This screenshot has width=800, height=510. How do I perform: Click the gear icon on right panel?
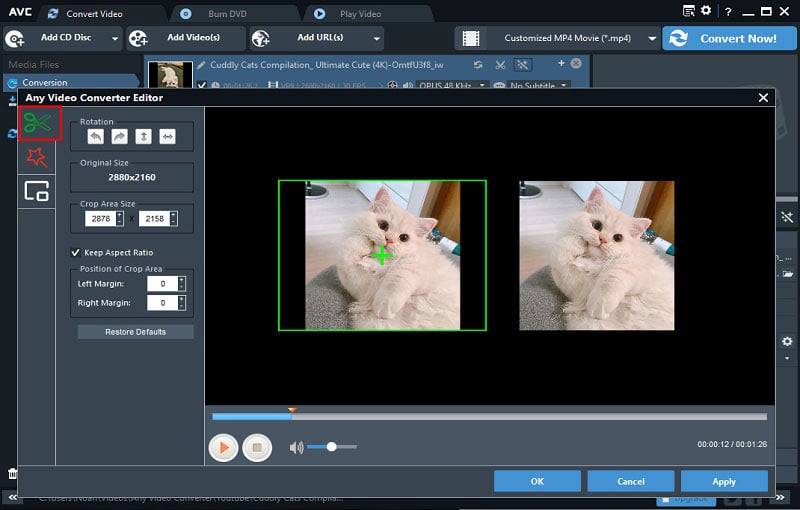pyautogui.click(x=787, y=341)
